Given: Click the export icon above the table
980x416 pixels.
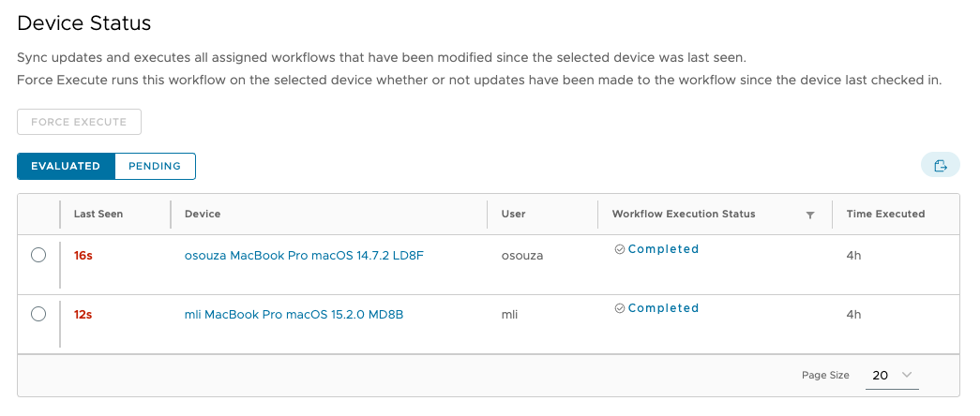Looking at the screenshot, I should point(940,166).
